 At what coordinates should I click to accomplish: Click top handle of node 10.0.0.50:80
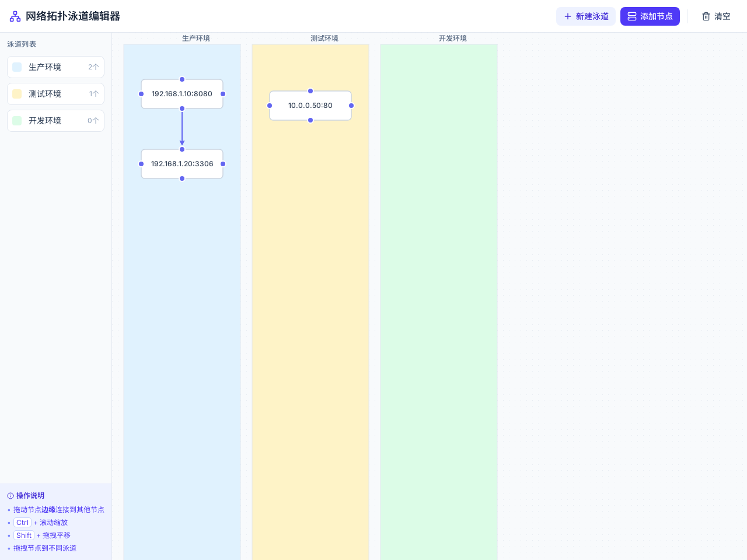[310, 91]
